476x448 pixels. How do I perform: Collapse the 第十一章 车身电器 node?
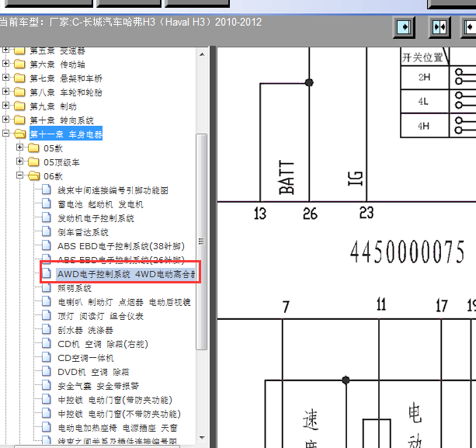tap(5, 133)
